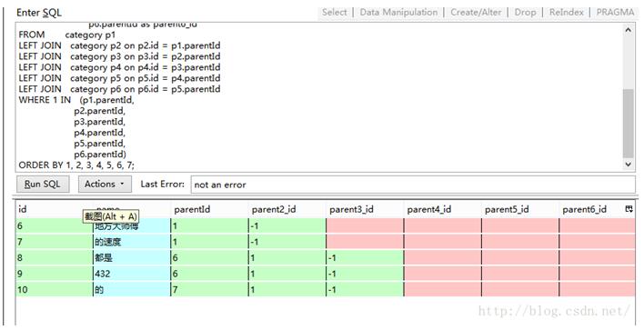Viewport: 644px width, 330px height.
Task: Select the name cell '432'
Action: tap(132, 274)
